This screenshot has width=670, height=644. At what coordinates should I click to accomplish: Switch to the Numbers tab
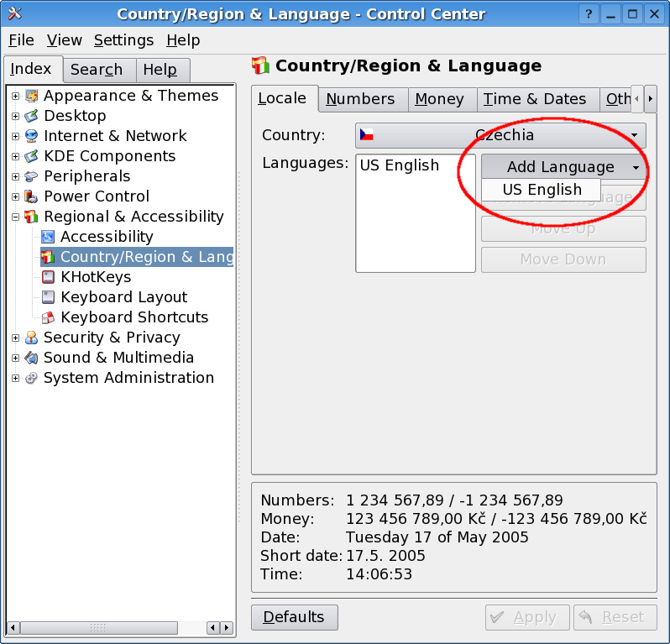[363, 100]
